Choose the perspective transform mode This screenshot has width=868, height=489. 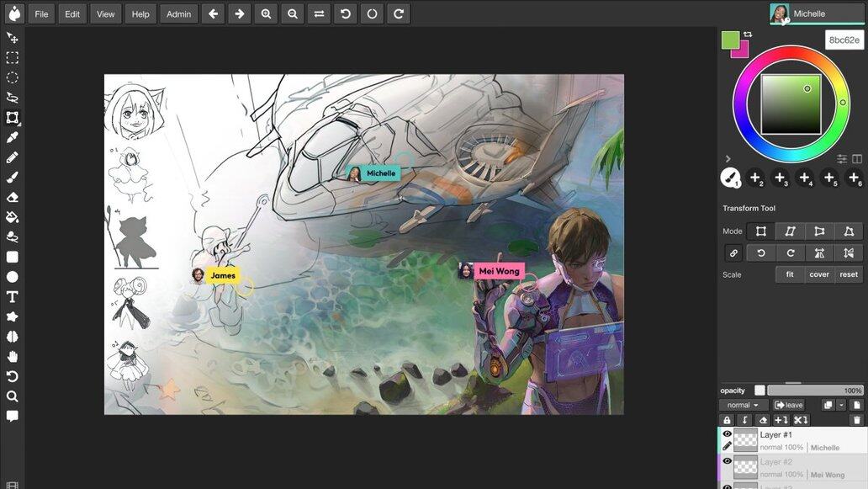click(x=849, y=231)
